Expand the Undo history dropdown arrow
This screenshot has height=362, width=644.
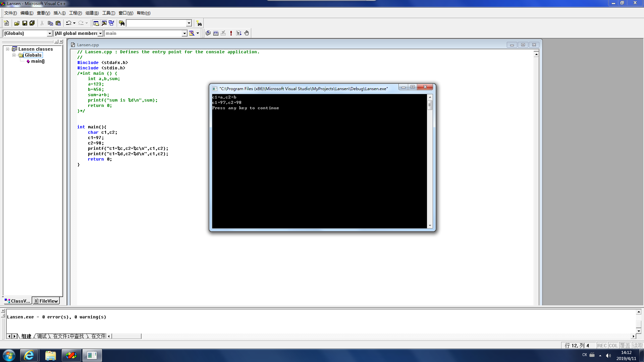tap(74, 23)
